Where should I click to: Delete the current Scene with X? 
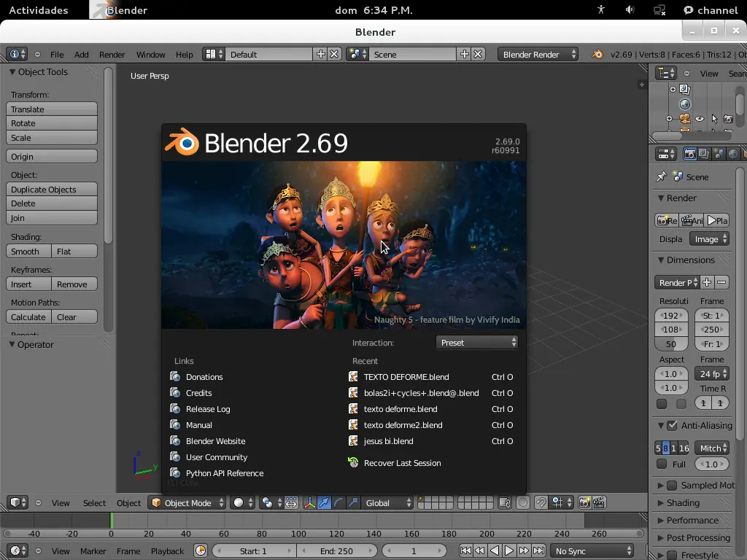(478, 54)
